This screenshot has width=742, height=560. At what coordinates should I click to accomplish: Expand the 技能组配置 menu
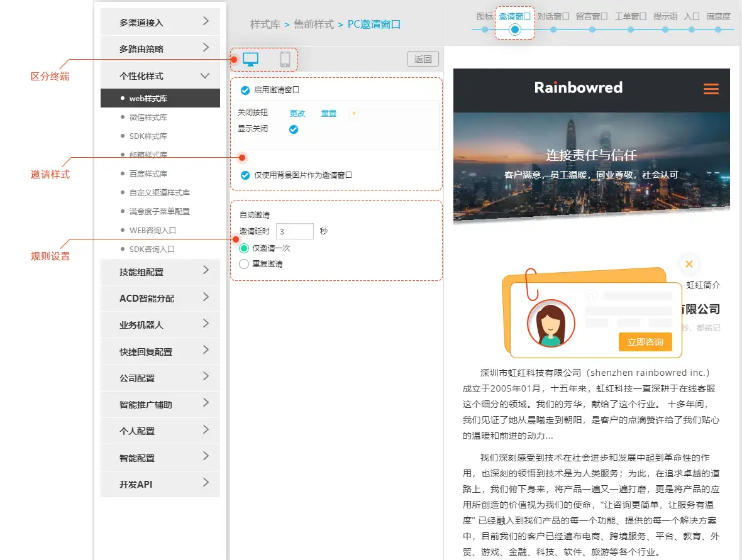click(160, 272)
